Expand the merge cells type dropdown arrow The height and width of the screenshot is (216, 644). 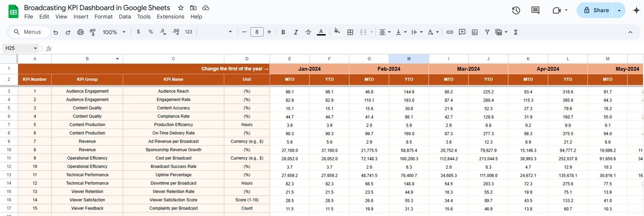tap(372, 32)
